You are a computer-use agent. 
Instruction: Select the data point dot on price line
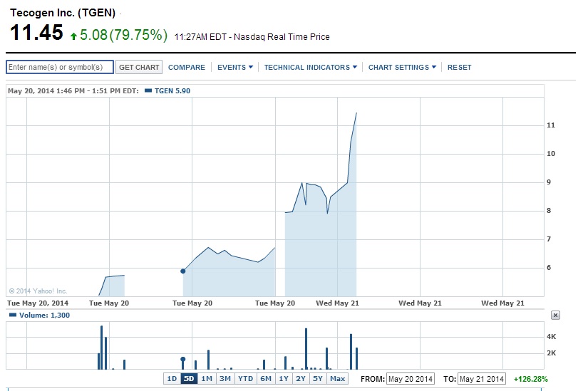pyautogui.click(x=183, y=271)
